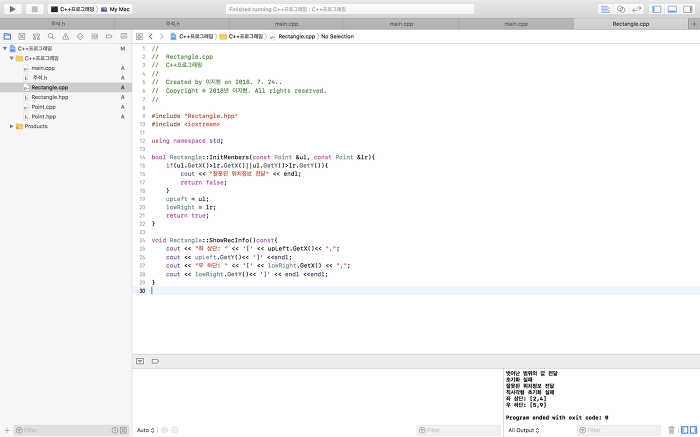Image resolution: width=700 pixels, height=437 pixels.
Task: Open Point.hpp in the file navigator
Action: pos(43,117)
